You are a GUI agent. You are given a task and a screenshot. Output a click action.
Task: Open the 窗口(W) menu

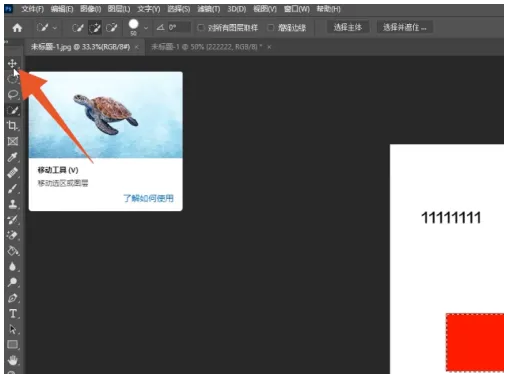pyautogui.click(x=297, y=9)
